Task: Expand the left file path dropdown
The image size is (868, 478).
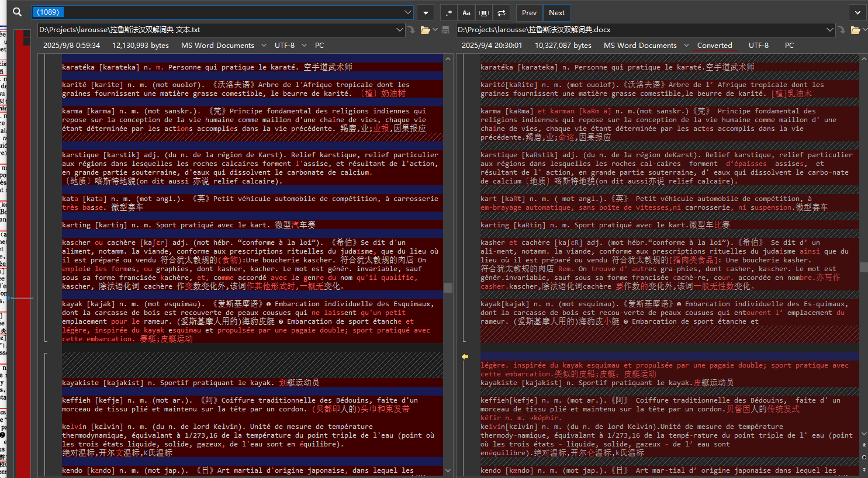Action: point(400,30)
